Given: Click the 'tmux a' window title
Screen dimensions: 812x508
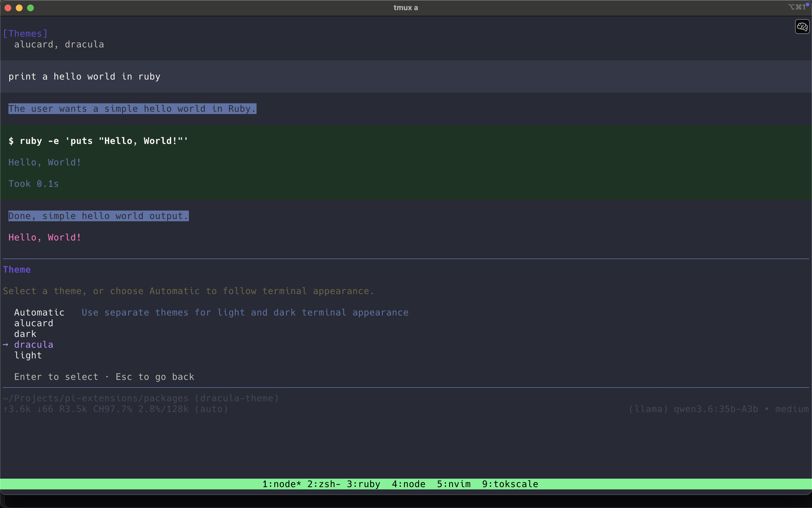Looking at the screenshot, I should click(x=406, y=8).
